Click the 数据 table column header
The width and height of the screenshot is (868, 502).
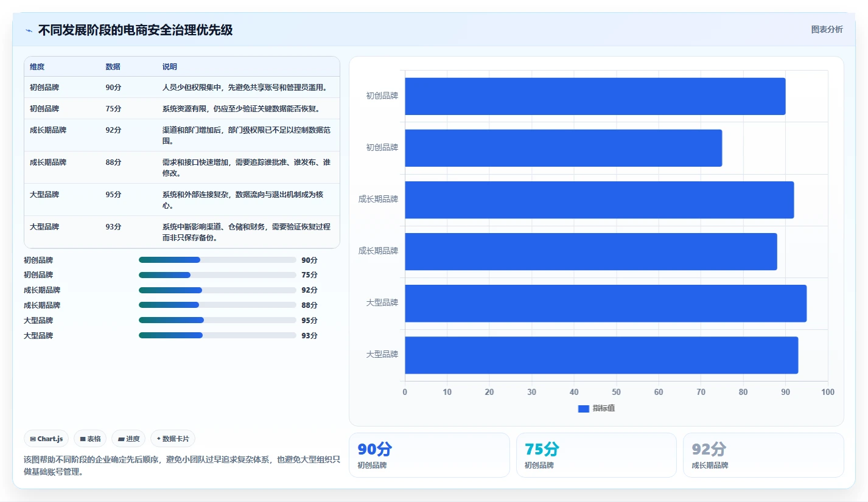113,67
